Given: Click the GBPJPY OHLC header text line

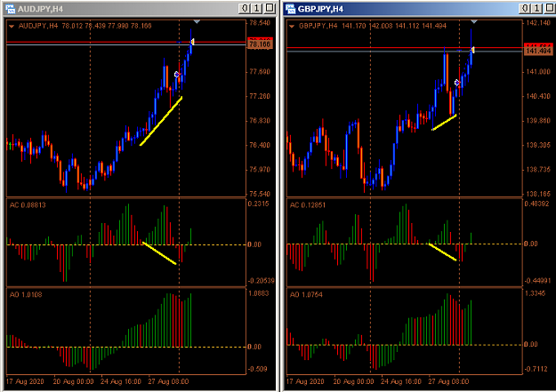Looking at the screenshot, I should click(373, 26).
